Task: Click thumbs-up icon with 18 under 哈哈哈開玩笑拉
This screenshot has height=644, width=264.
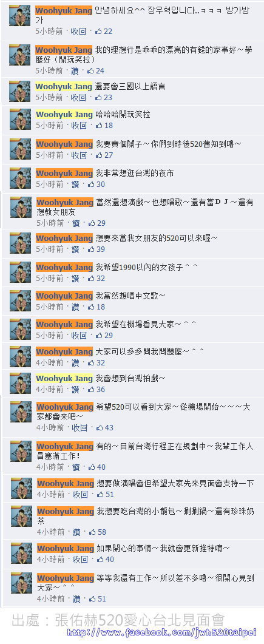Action: point(99,125)
